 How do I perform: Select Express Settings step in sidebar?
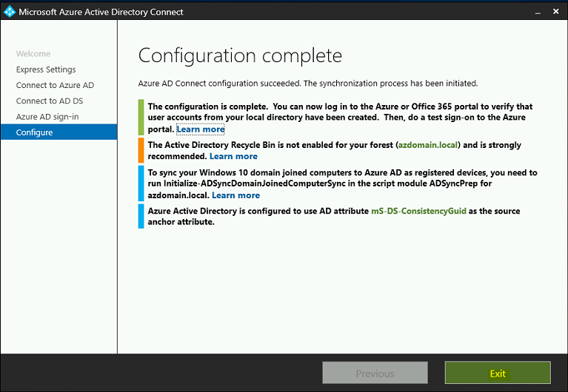click(46, 70)
